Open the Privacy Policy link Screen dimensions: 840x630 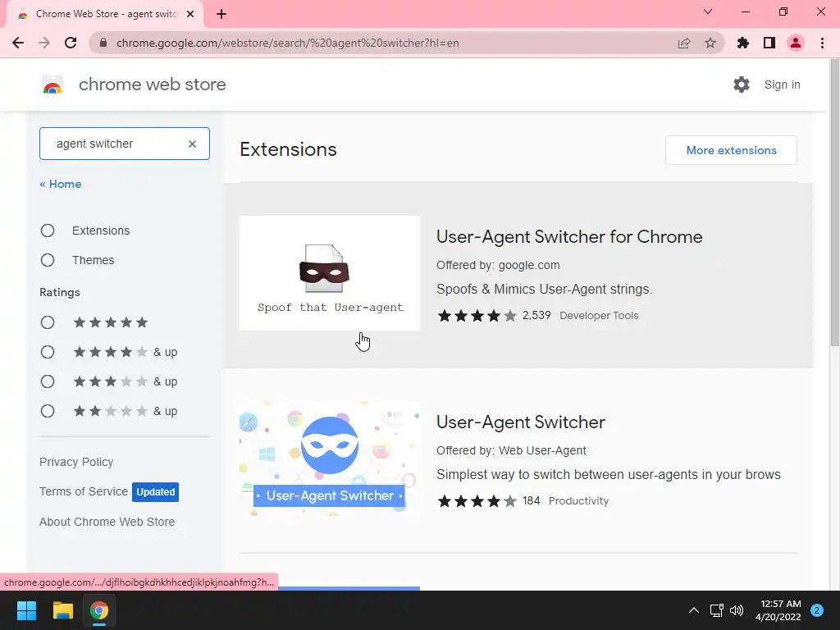76,462
